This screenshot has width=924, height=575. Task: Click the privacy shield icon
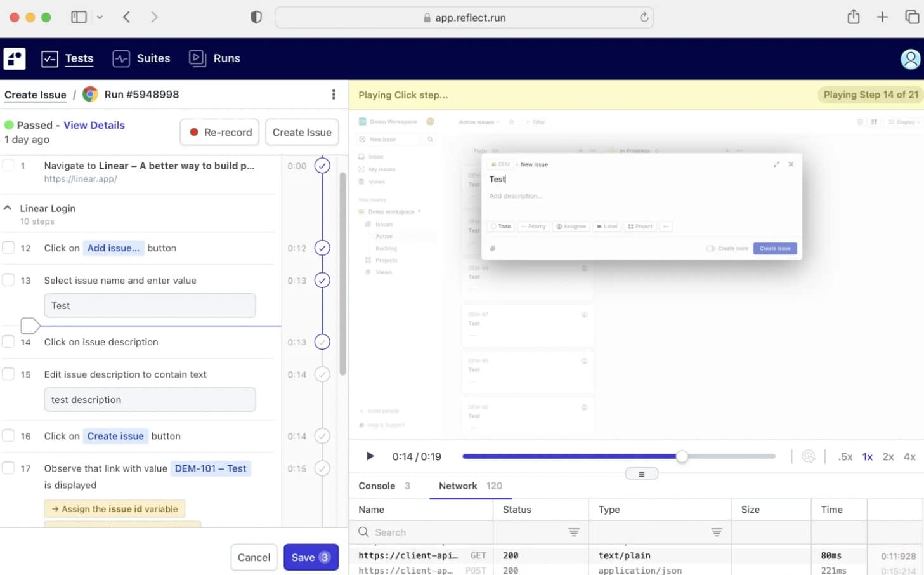point(256,17)
